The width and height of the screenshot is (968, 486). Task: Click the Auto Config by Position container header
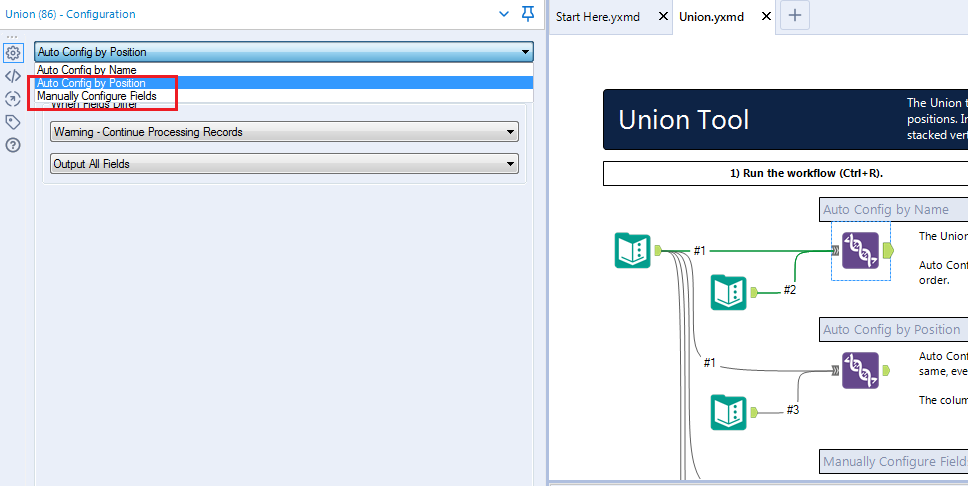(x=893, y=330)
